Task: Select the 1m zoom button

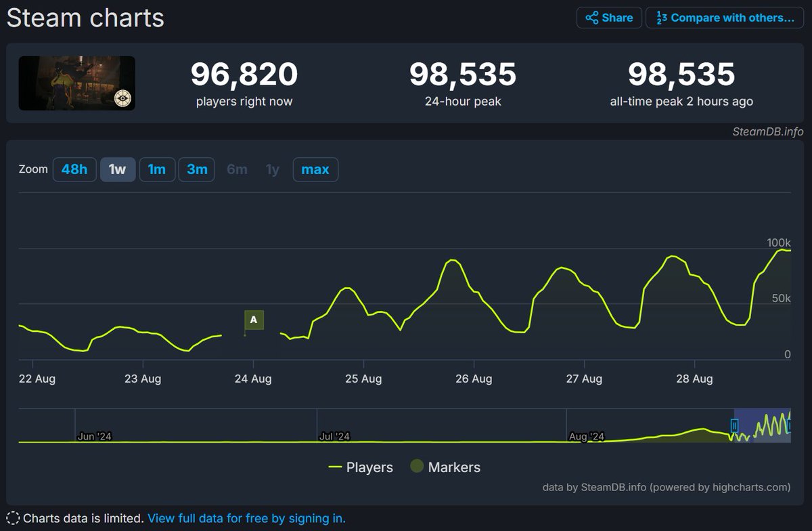Action: 157,169
